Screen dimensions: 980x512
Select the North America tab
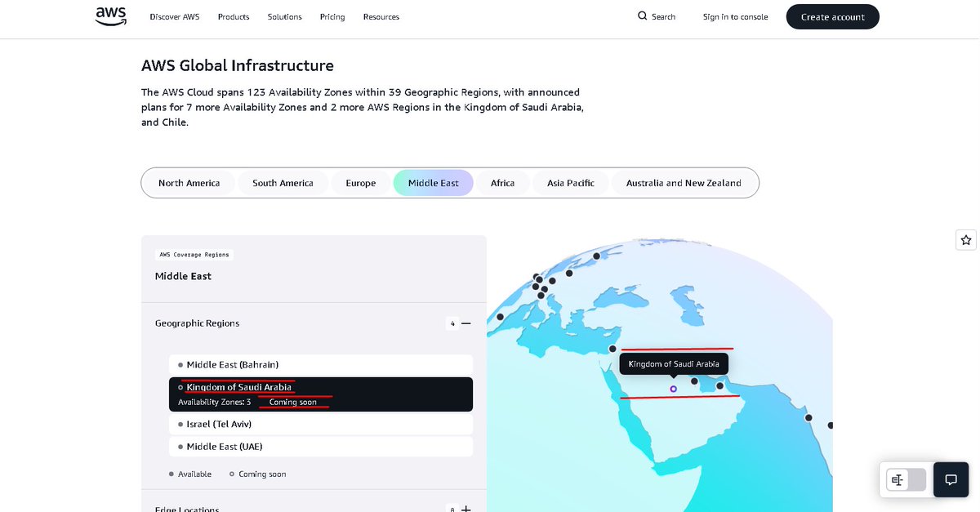pos(189,183)
